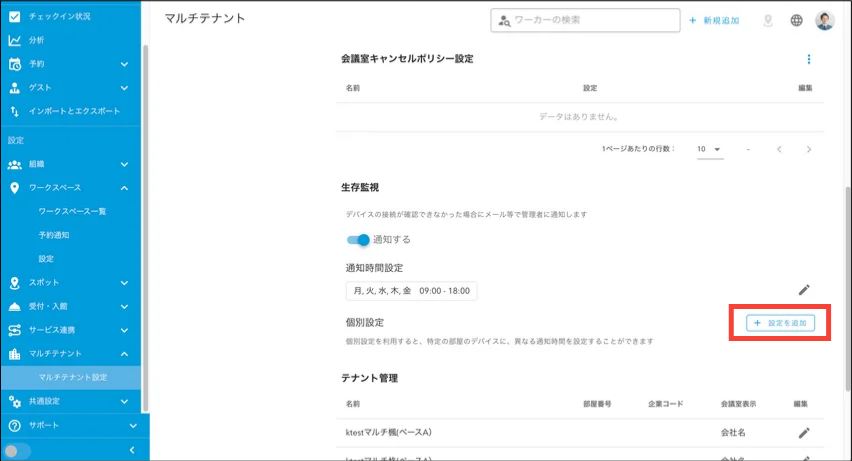Select マルチテナント設定 in sidebar
Image resolution: width=852 pixels, height=461 pixels.
[72, 377]
